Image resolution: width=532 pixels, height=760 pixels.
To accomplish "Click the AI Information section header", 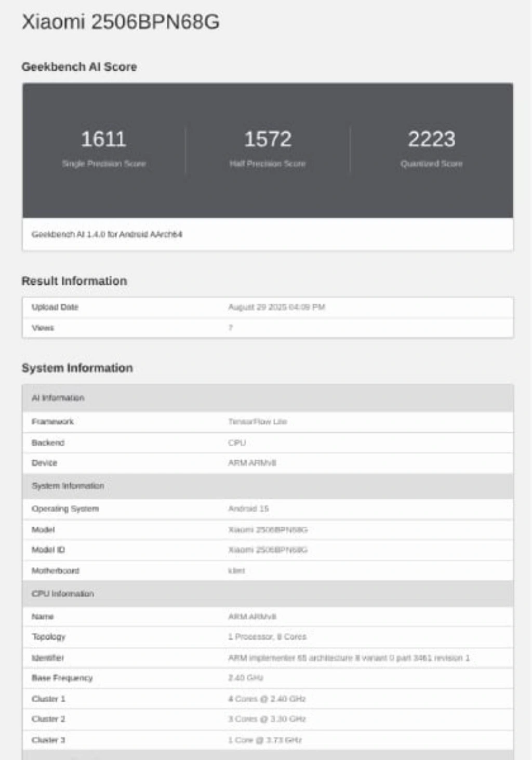I will tap(58, 398).
